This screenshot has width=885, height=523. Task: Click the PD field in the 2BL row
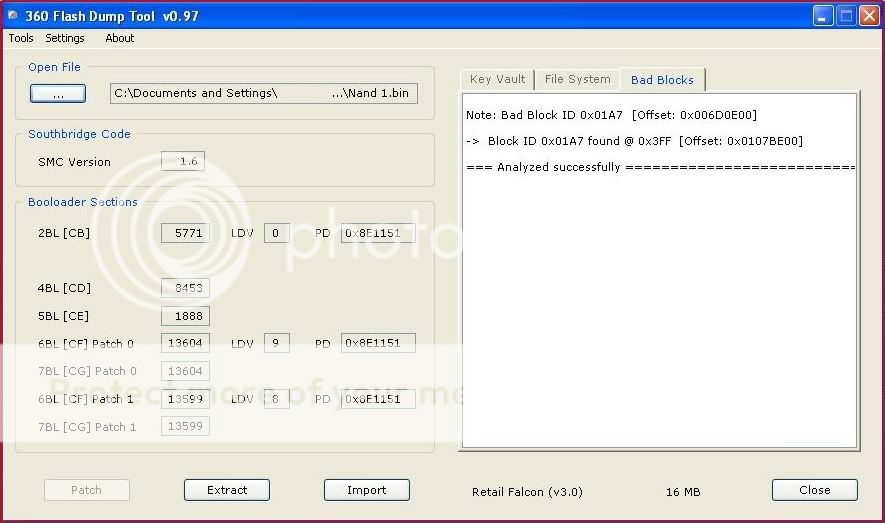(x=378, y=233)
